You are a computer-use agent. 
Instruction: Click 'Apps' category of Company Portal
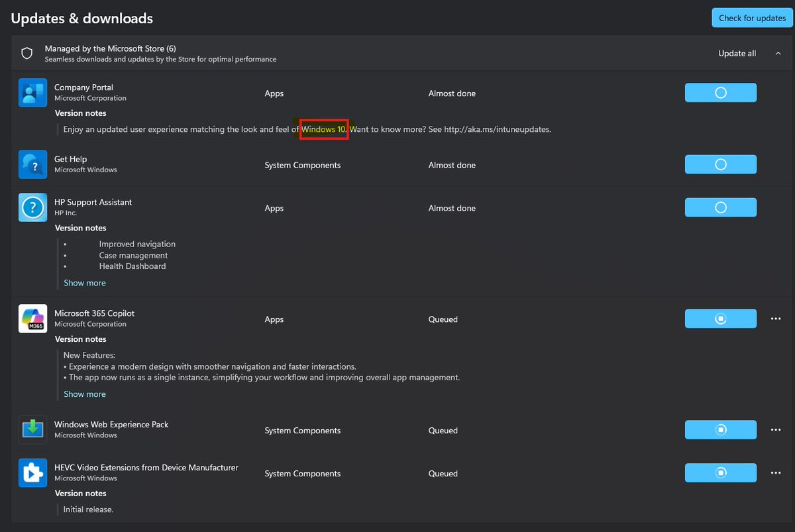pos(274,93)
